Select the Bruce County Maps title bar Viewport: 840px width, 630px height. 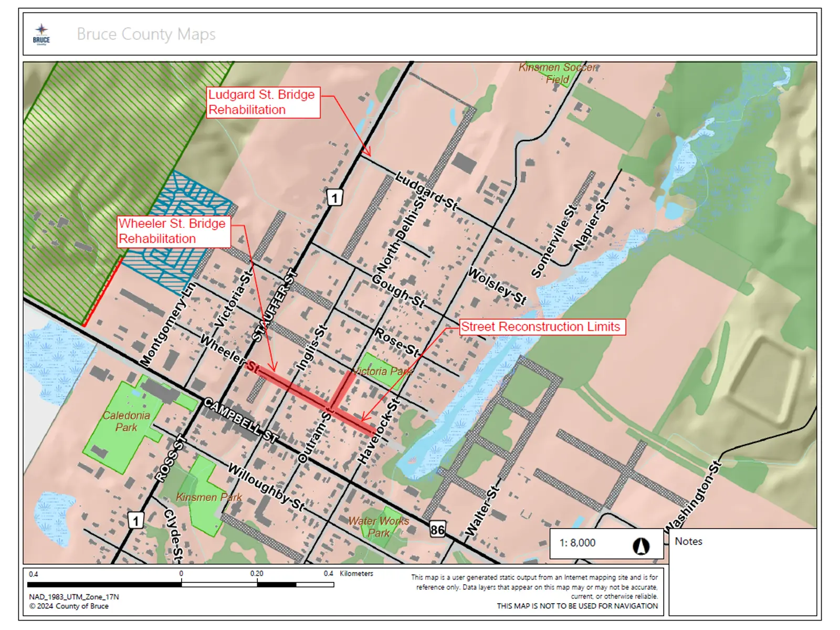tap(146, 36)
